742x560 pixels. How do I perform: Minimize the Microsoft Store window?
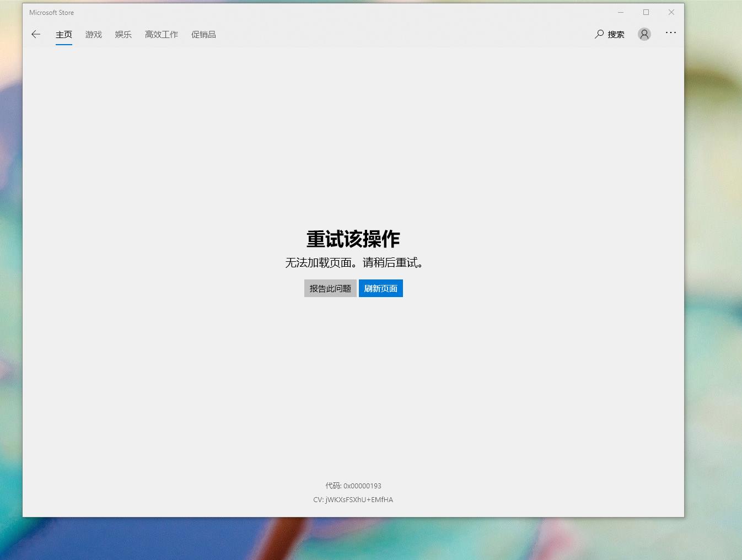click(x=621, y=12)
